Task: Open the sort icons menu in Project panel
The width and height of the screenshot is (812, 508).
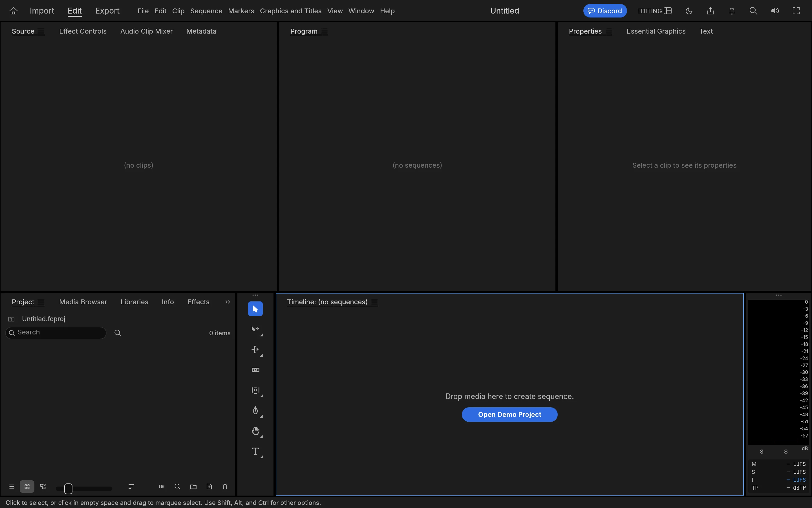Action: tap(131, 487)
